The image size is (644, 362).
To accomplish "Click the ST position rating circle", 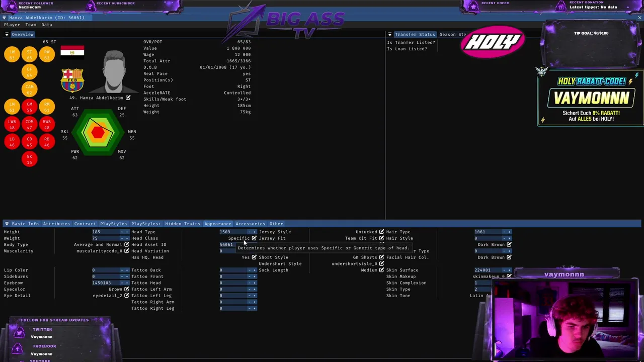I will [x=29, y=54].
